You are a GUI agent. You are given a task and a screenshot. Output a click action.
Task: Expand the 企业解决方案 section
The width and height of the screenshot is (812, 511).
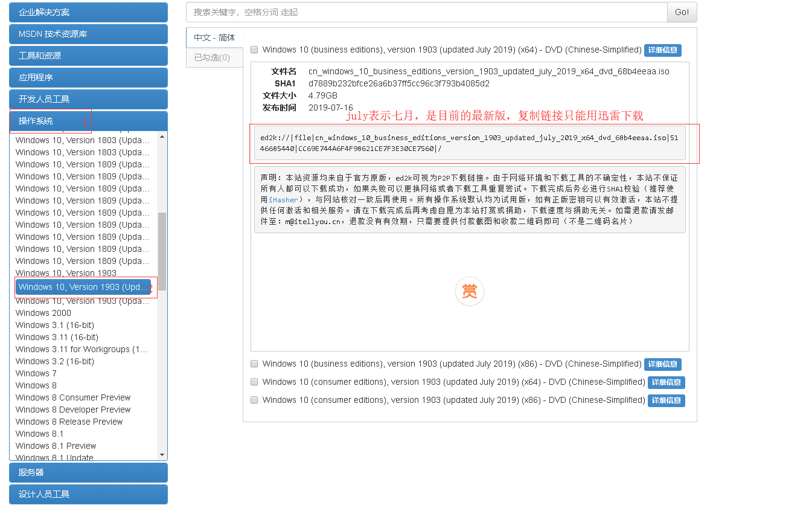point(88,12)
